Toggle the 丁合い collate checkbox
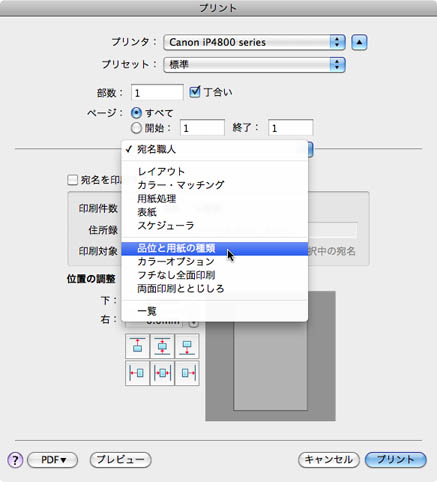 [195, 92]
